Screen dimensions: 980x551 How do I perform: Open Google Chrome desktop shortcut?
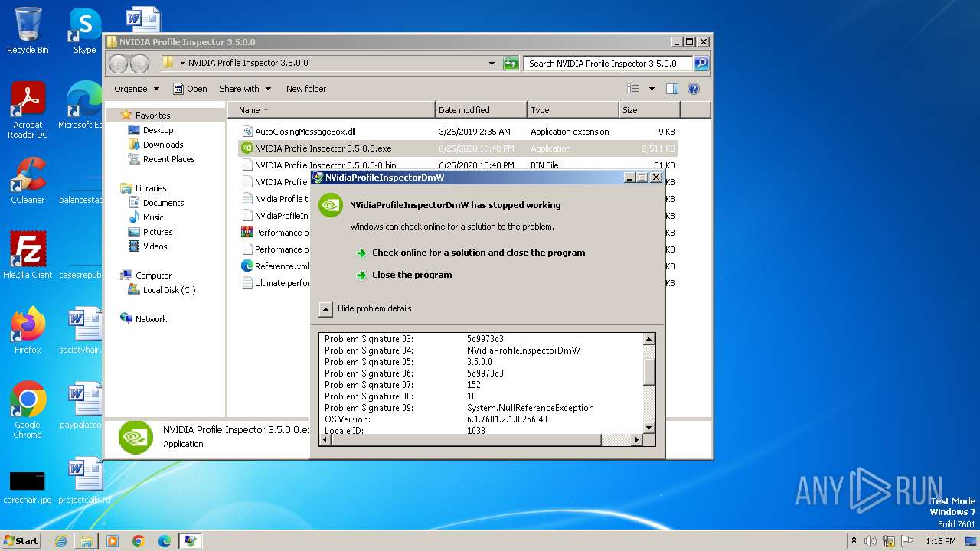28,410
